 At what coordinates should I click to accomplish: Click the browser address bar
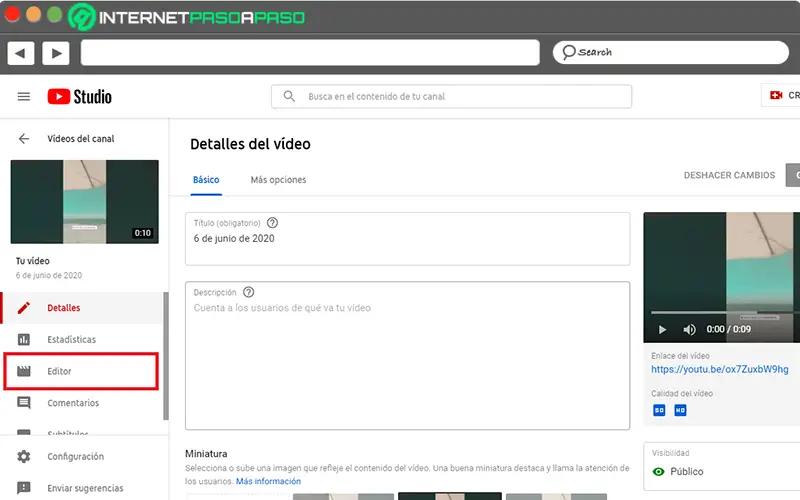pyautogui.click(x=310, y=53)
